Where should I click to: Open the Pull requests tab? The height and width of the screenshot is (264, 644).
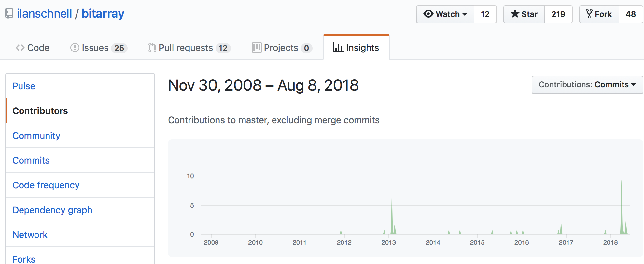click(x=189, y=48)
